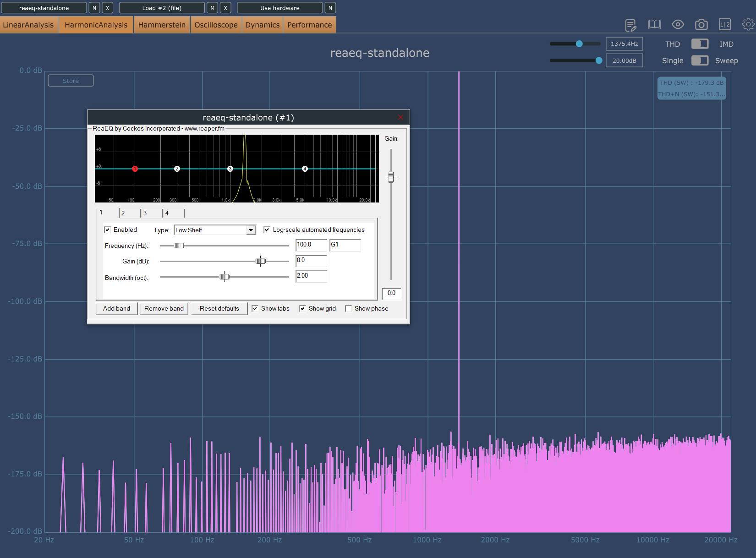Select EQ band 3 node on graph
The height and width of the screenshot is (558, 756).
tap(230, 169)
